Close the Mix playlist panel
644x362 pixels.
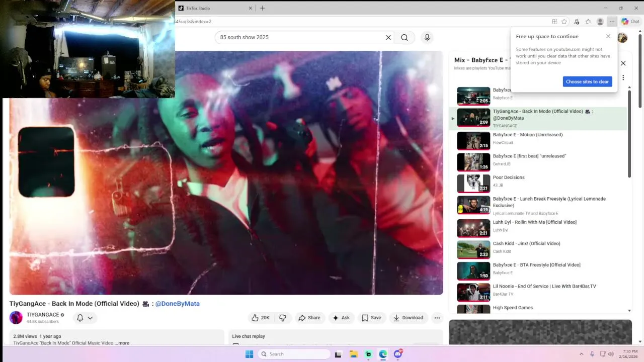point(623,63)
